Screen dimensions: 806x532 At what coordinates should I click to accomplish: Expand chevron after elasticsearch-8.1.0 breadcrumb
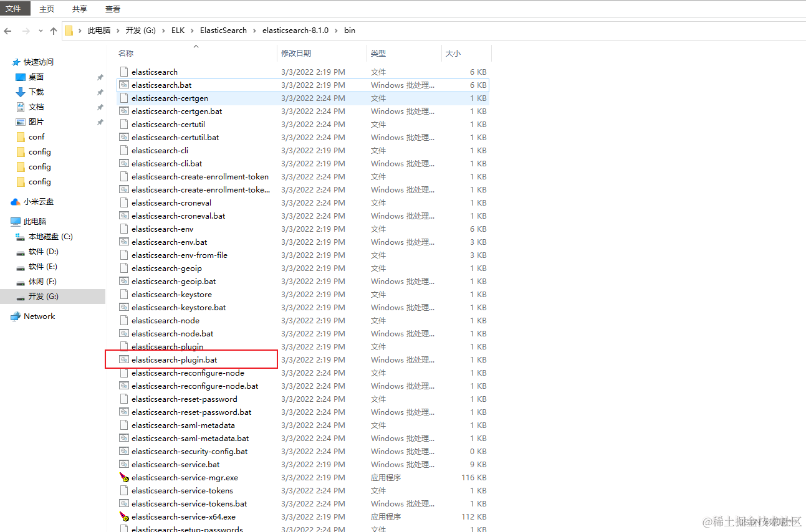(x=336, y=31)
